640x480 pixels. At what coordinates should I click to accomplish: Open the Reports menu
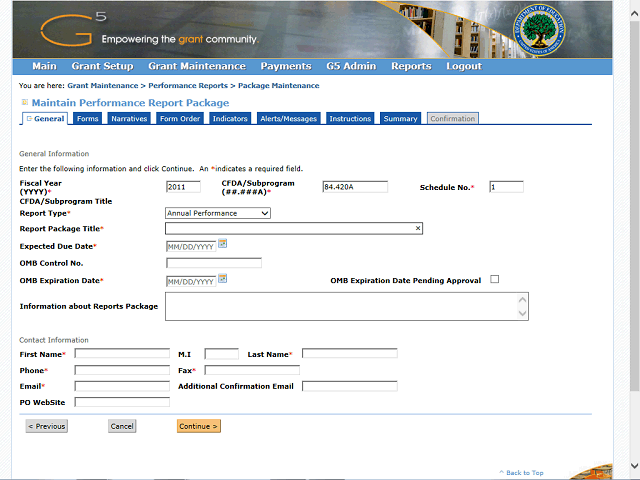411,66
